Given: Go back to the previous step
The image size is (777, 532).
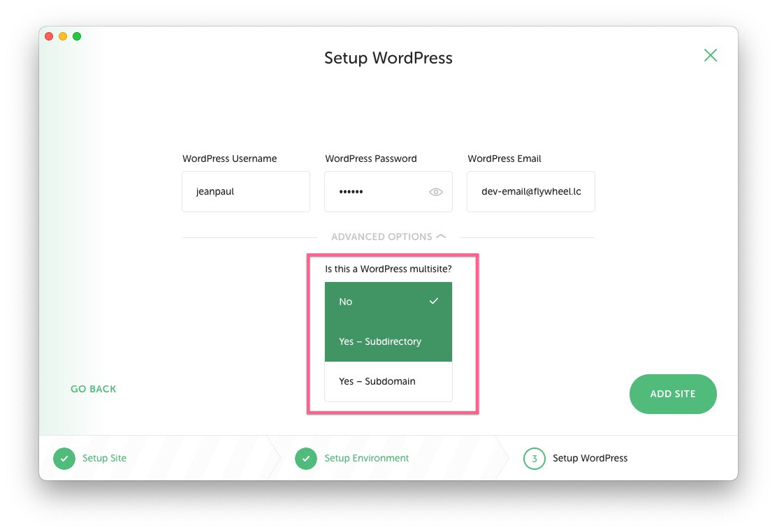Looking at the screenshot, I should pyautogui.click(x=93, y=389).
